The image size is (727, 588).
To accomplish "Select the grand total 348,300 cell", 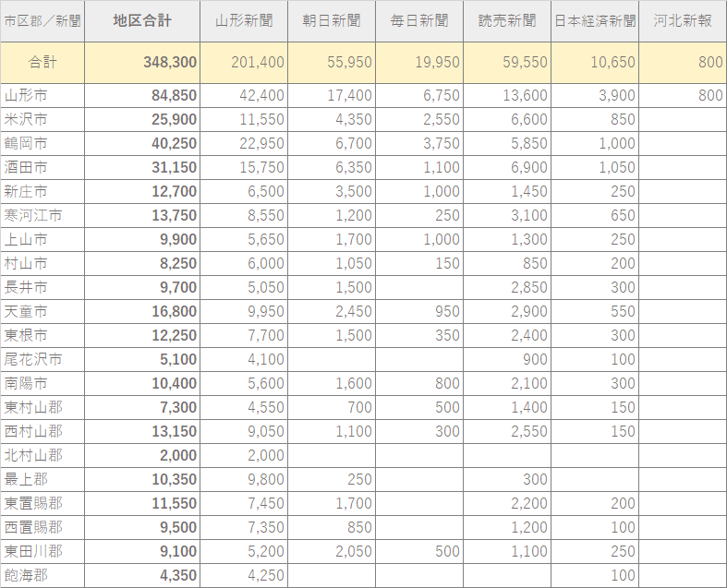I will pyautogui.click(x=142, y=63).
